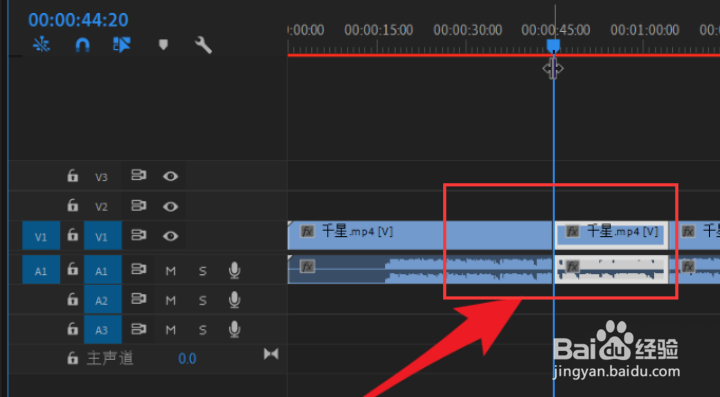
Task: Target the V2 track label
Action: click(101, 207)
